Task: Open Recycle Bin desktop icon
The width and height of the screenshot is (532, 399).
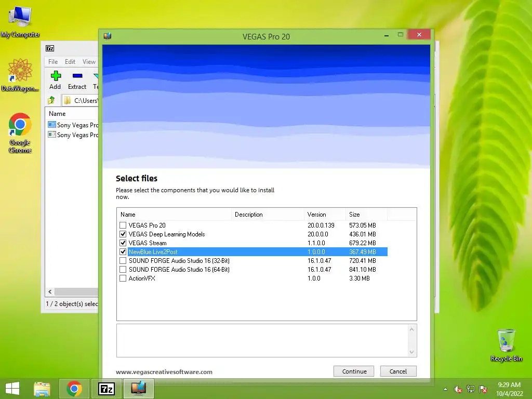Action: coord(506,345)
